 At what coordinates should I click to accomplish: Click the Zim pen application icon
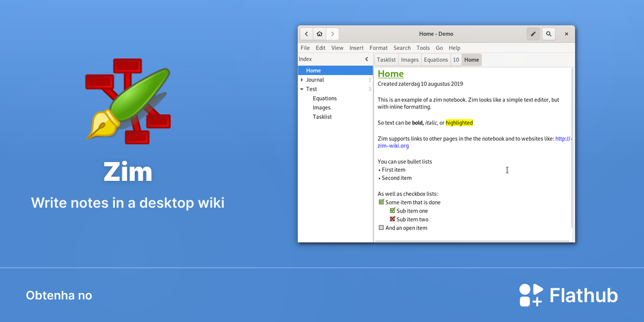coord(128,101)
